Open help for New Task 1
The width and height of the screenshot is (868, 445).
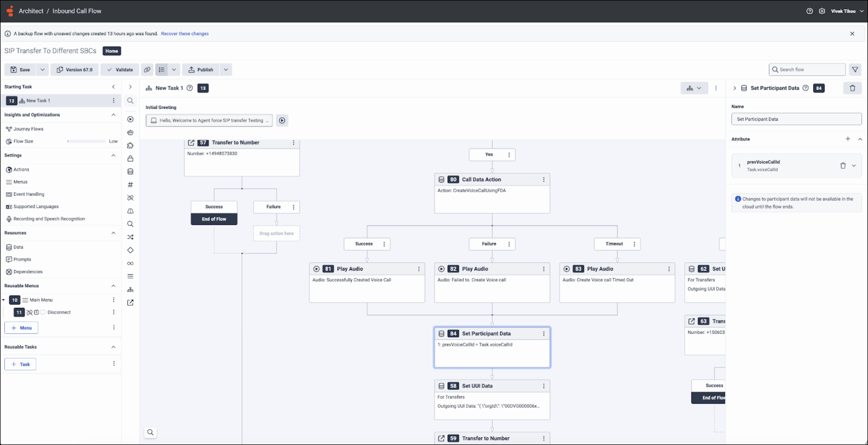pyautogui.click(x=190, y=88)
